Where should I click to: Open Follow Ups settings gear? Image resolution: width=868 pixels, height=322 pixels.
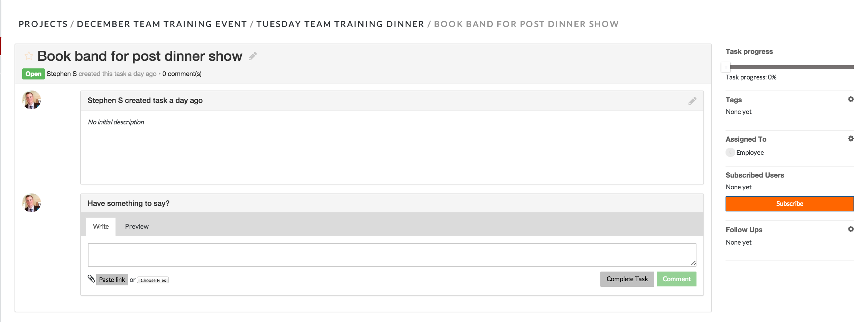(851, 229)
